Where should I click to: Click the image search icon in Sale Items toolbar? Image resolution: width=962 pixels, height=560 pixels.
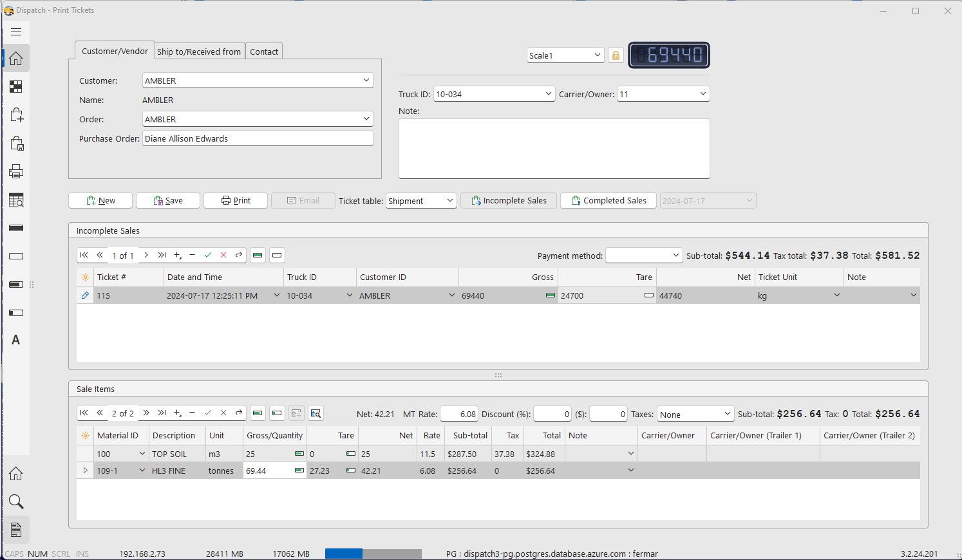[316, 413]
